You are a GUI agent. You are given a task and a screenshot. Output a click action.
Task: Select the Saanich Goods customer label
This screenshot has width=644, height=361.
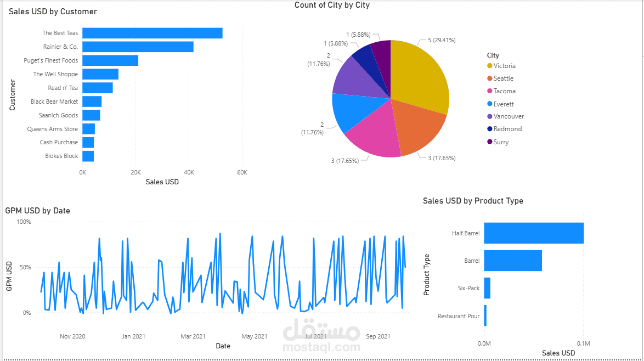58,115
